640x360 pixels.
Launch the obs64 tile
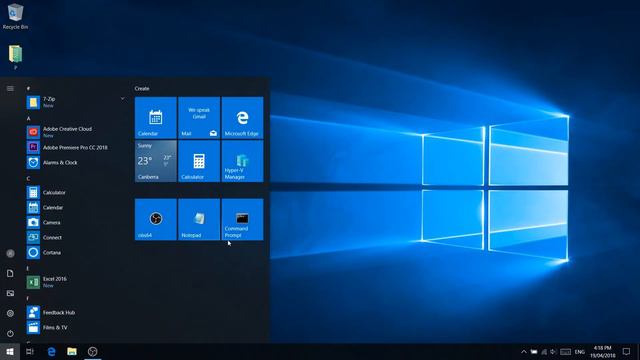(156, 220)
